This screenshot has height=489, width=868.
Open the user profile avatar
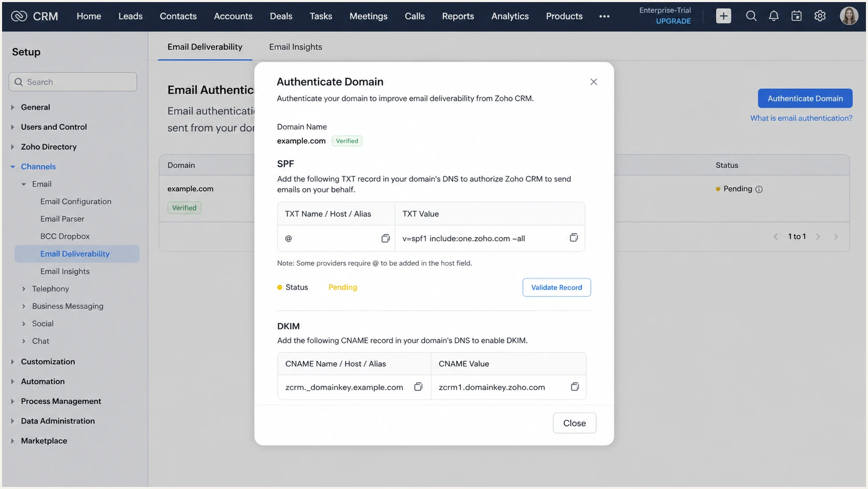849,16
